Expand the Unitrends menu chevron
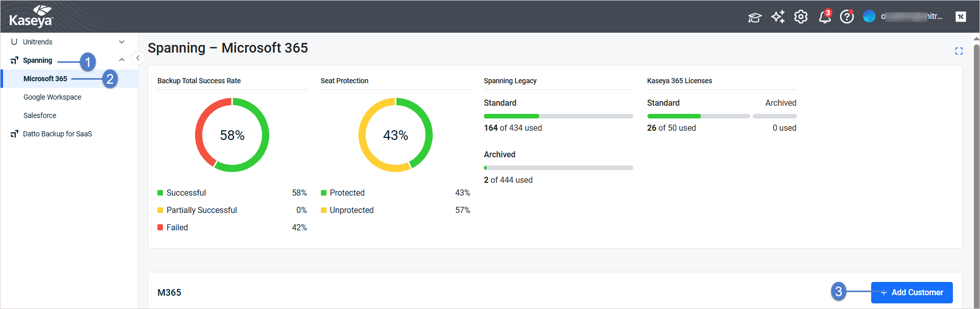Screen dimensions: 980x309 122,42
